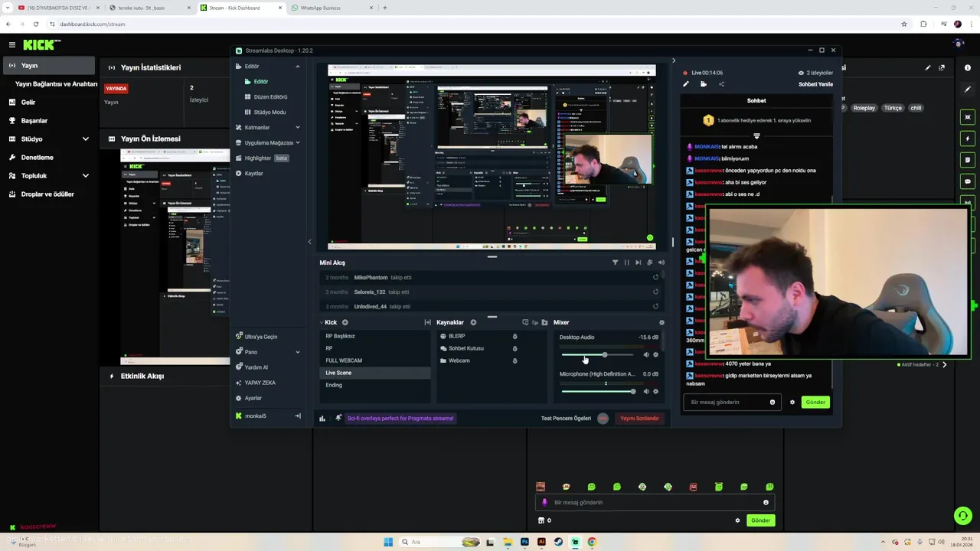Open Microphone source settings gear

tap(655, 392)
